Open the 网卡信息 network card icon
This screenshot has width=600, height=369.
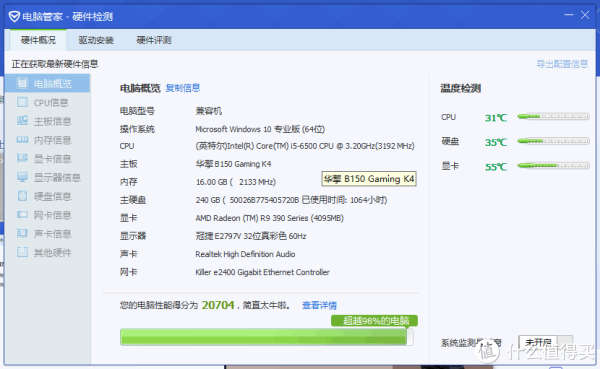tap(23, 215)
